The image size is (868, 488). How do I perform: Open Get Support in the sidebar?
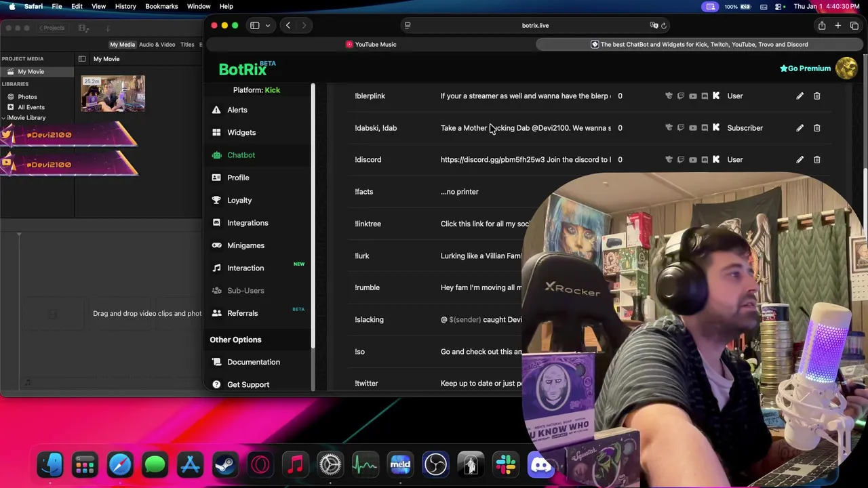[x=248, y=384]
